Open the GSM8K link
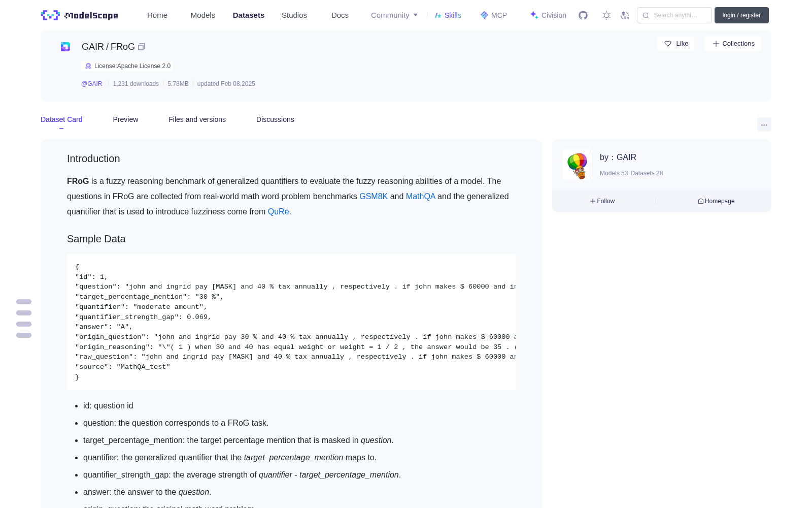Screen dimensions: 812x508 point(374,197)
